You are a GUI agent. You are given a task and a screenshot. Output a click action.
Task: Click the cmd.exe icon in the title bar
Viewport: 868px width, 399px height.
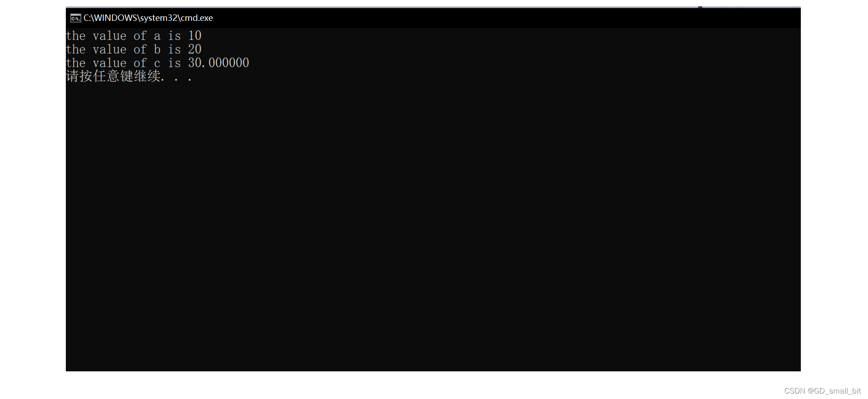[75, 18]
